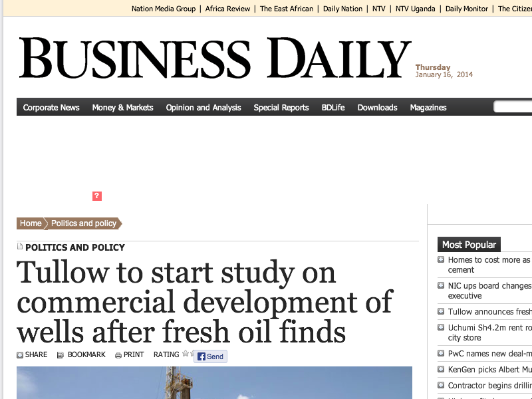Click 'Tullow announces fresh' popular story link

[489, 312]
